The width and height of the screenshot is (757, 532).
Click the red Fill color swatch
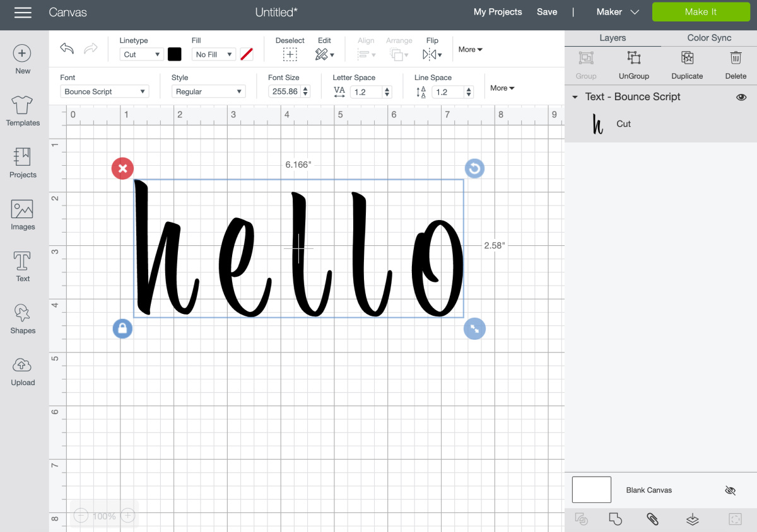pyautogui.click(x=246, y=54)
